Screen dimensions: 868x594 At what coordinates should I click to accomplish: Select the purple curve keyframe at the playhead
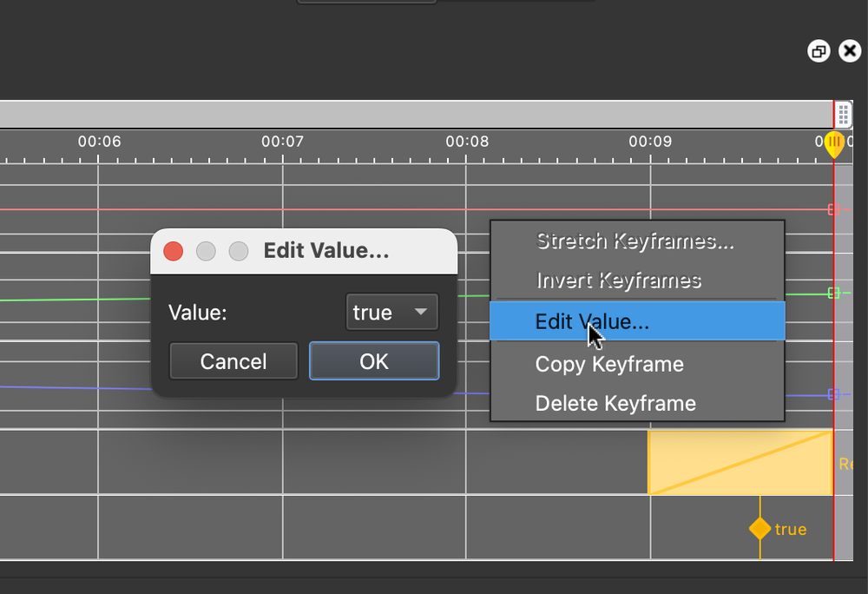[x=834, y=394]
